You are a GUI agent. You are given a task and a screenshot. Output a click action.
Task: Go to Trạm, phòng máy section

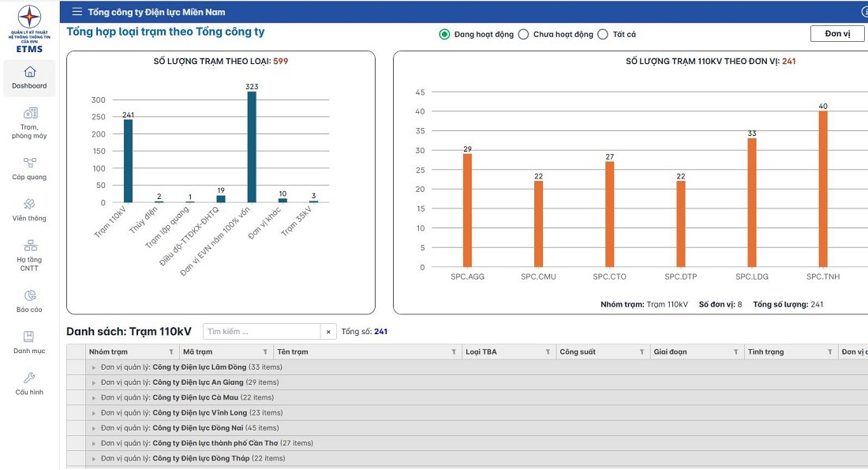[29, 122]
